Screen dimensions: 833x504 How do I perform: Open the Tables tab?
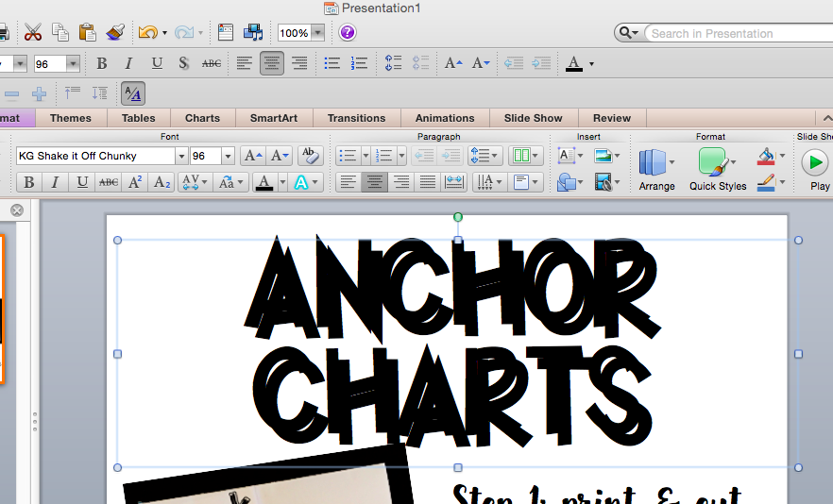[x=138, y=118]
